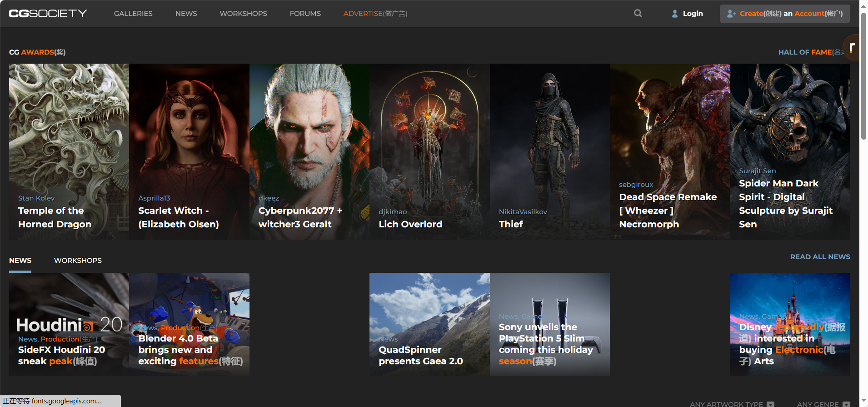The width and height of the screenshot is (868, 407).
Task: Expand the ANY ARTWORK TYPE dropdown
Action: pyautogui.click(x=732, y=404)
